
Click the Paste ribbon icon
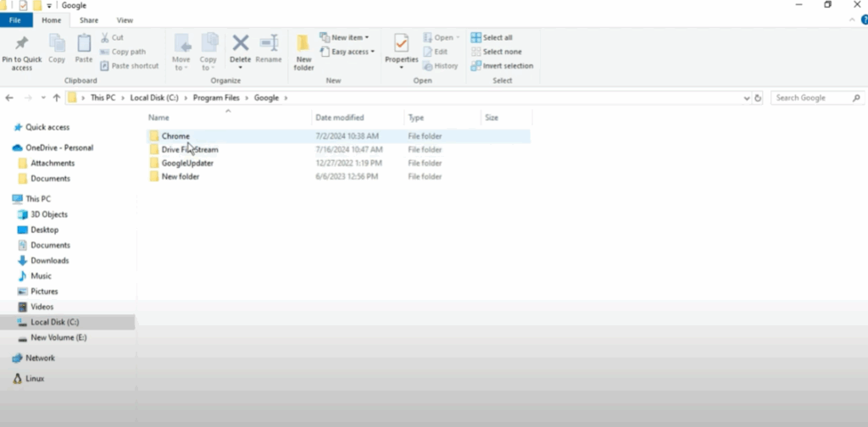point(84,48)
